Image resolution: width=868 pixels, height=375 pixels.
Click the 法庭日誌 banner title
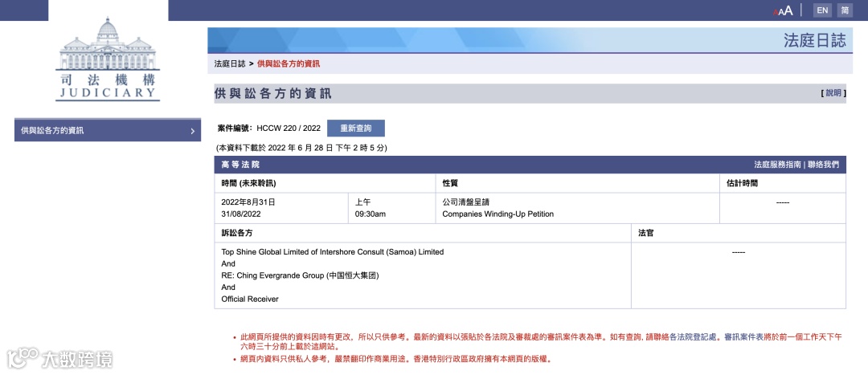tap(815, 40)
